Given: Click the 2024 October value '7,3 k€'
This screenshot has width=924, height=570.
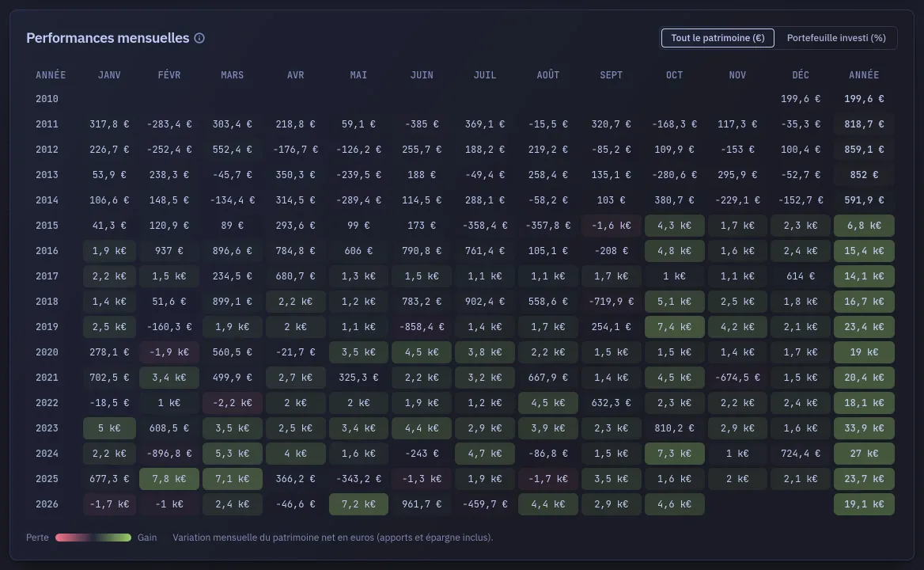Looking at the screenshot, I should tap(674, 454).
